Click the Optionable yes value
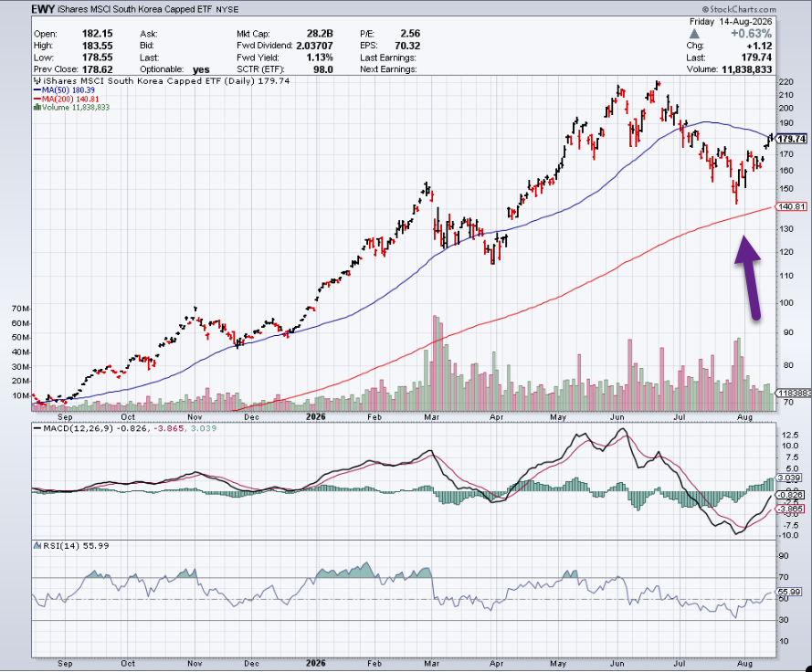The height and width of the screenshot is (672, 812). pos(201,69)
